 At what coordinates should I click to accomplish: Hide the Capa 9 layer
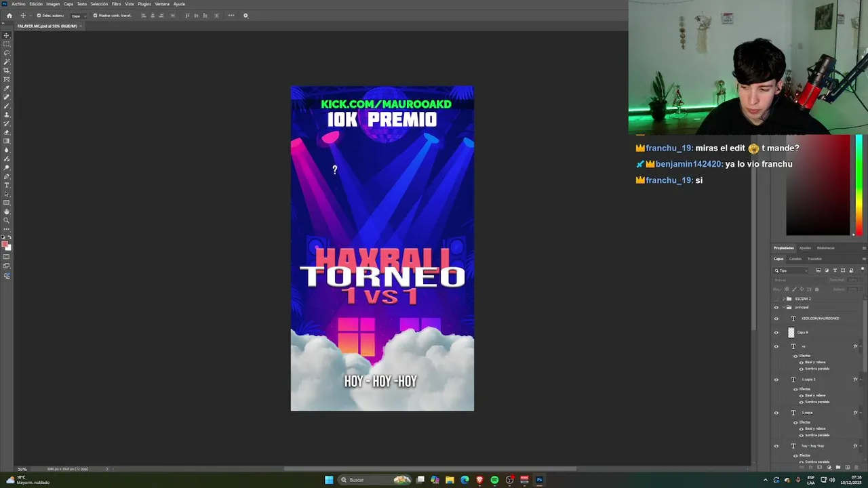click(776, 332)
